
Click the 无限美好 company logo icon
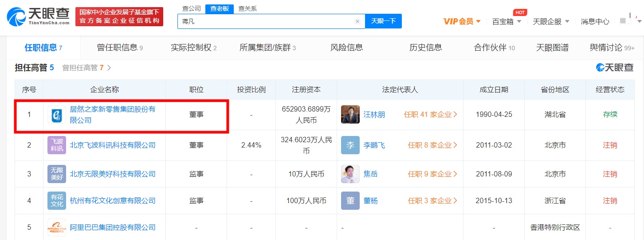pos(57,174)
